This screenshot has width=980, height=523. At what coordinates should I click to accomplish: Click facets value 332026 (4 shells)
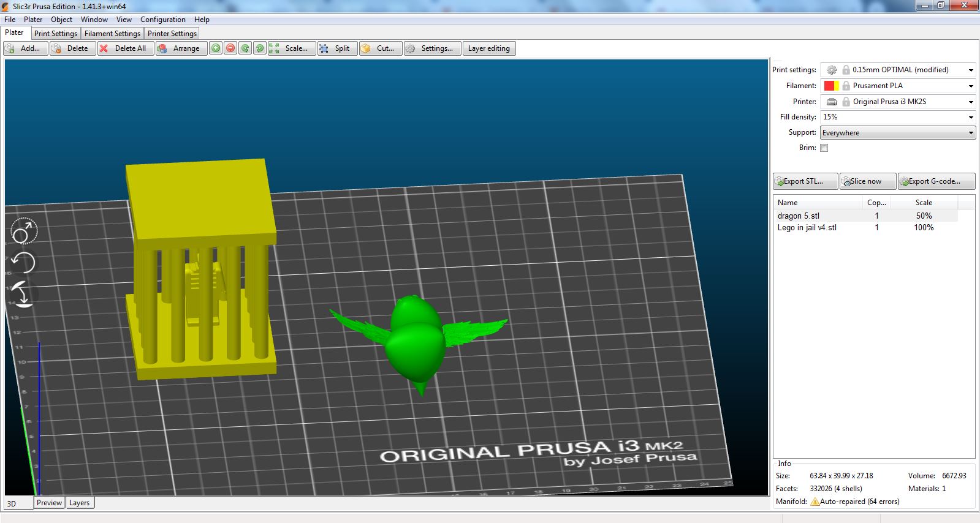point(835,489)
